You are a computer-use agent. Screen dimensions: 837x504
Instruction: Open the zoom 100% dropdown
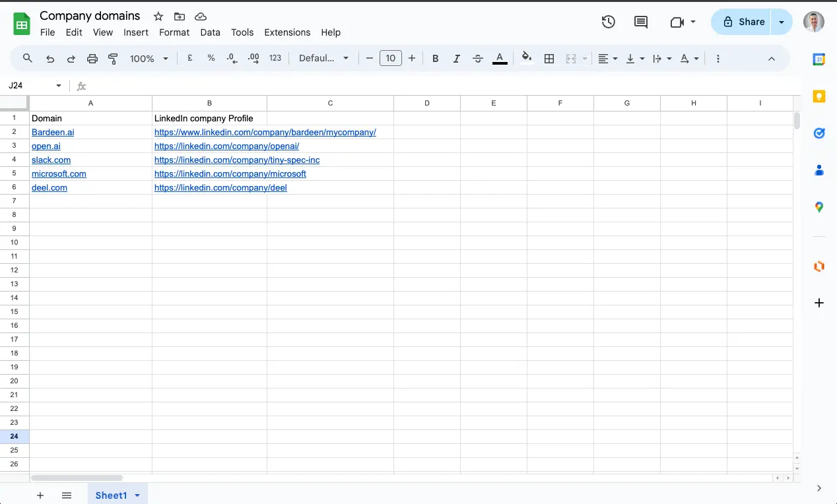tap(149, 59)
